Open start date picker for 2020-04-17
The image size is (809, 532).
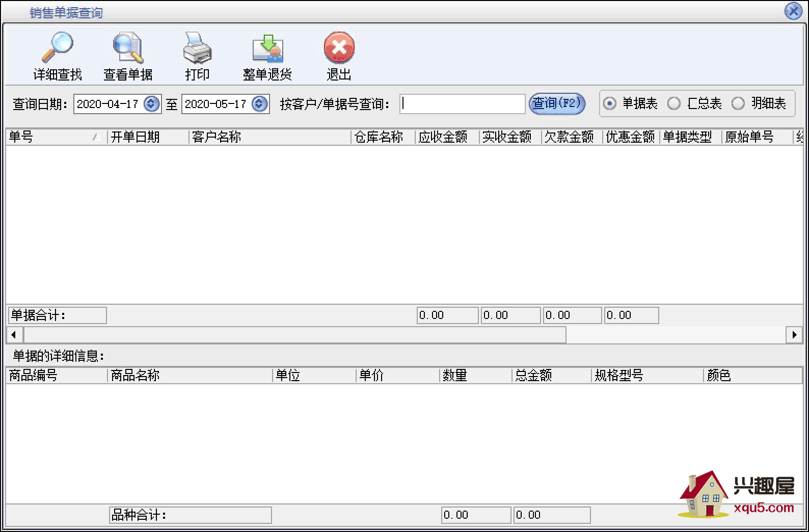click(x=151, y=104)
